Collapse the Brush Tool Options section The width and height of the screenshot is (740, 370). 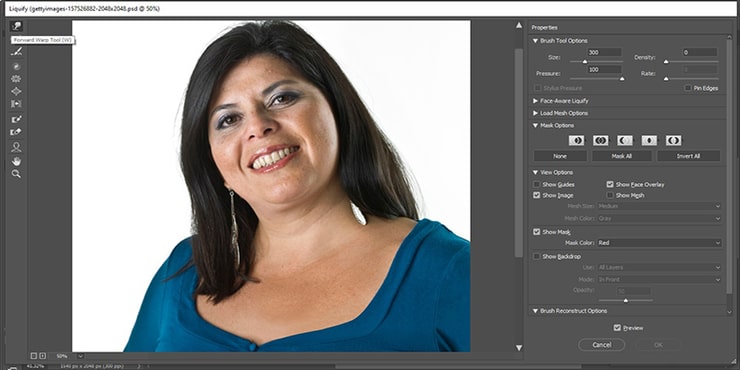pyautogui.click(x=535, y=41)
